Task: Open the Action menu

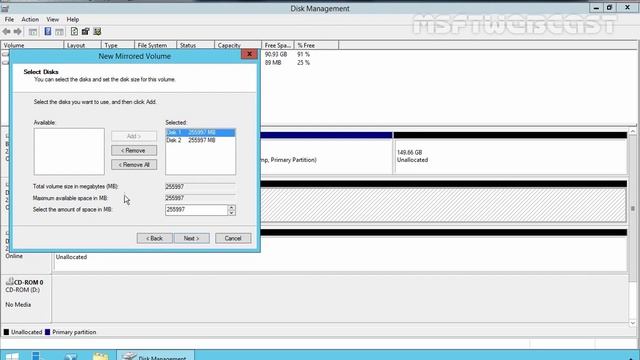Action: (x=30, y=20)
